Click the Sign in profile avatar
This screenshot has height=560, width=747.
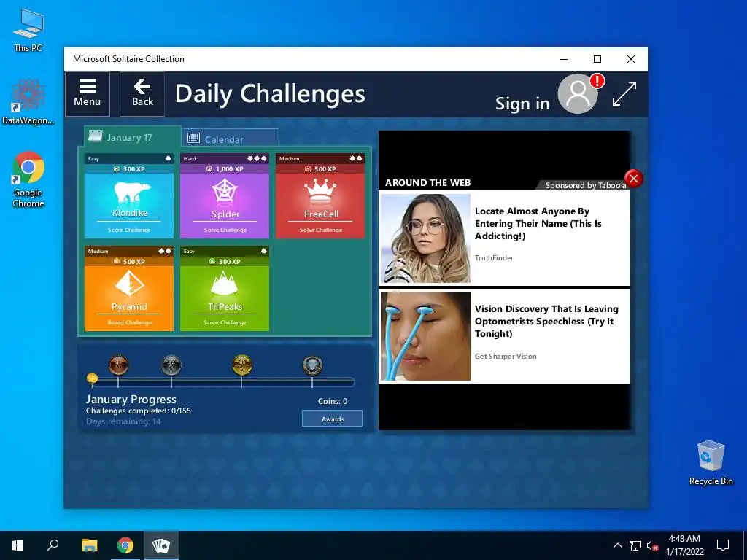pyautogui.click(x=578, y=94)
